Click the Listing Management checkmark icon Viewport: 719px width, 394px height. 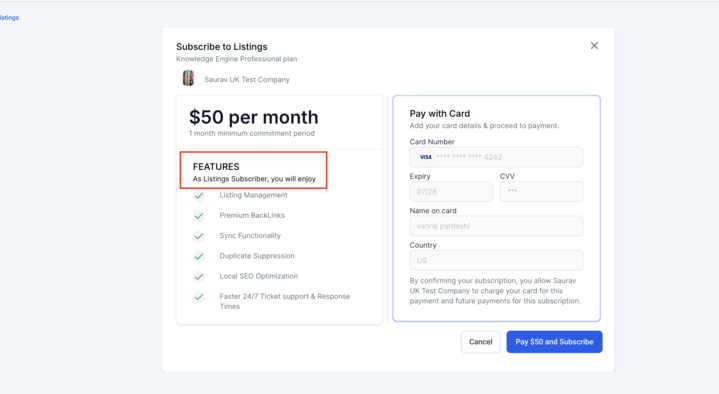(199, 196)
